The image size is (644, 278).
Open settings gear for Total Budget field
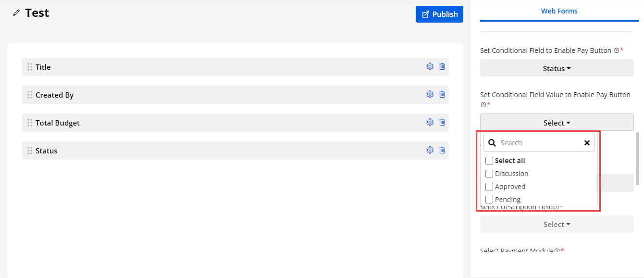pyautogui.click(x=430, y=123)
